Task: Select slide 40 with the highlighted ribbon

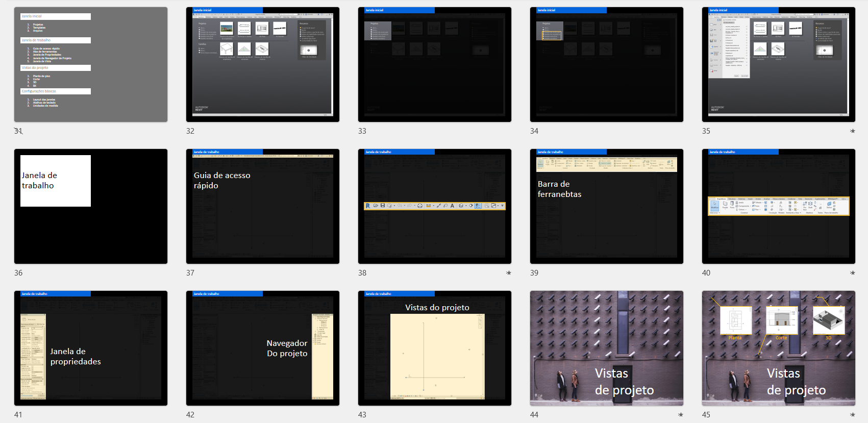Action: pyautogui.click(x=779, y=206)
